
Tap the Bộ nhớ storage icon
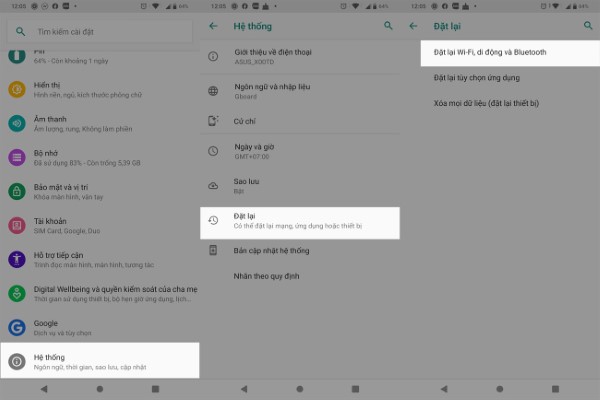click(x=17, y=157)
